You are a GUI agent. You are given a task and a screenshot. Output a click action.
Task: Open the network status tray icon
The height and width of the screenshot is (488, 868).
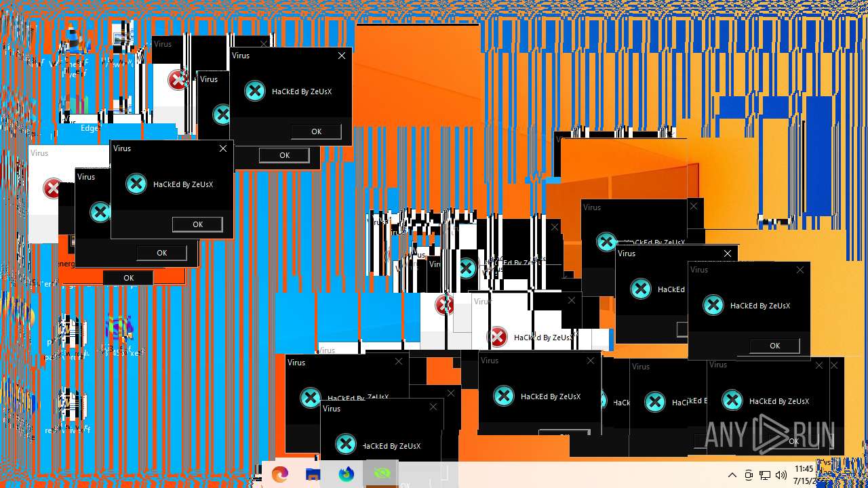click(x=765, y=475)
